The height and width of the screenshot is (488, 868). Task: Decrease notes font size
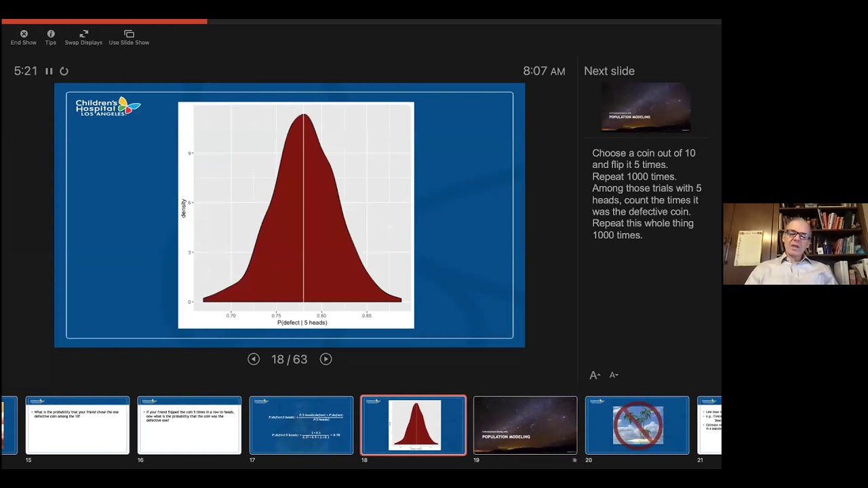point(614,375)
